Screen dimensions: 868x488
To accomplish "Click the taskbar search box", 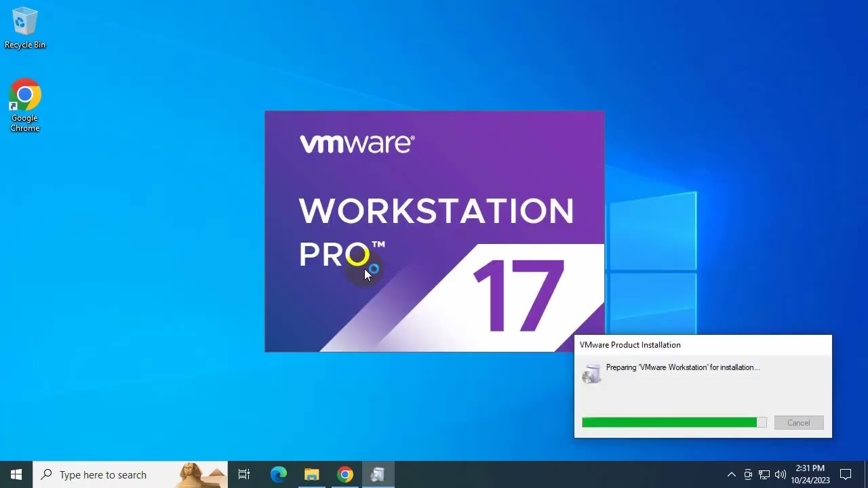I will (130, 474).
